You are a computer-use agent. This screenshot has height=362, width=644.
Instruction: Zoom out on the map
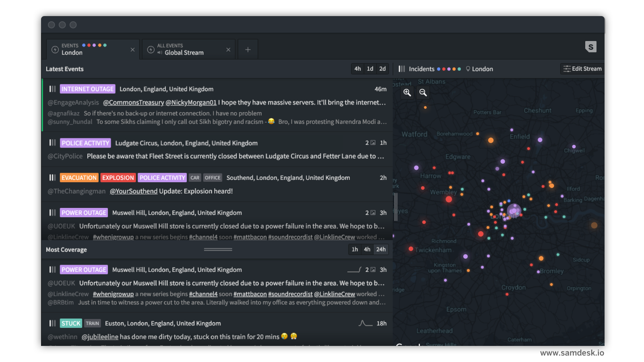click(x=423, y=93)
